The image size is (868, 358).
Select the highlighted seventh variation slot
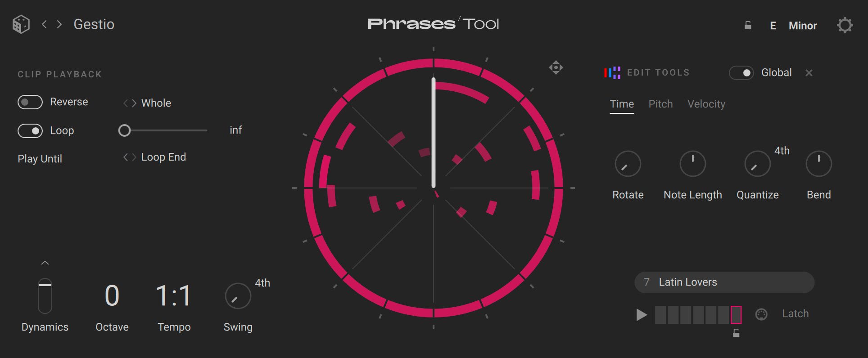point(737,315)
